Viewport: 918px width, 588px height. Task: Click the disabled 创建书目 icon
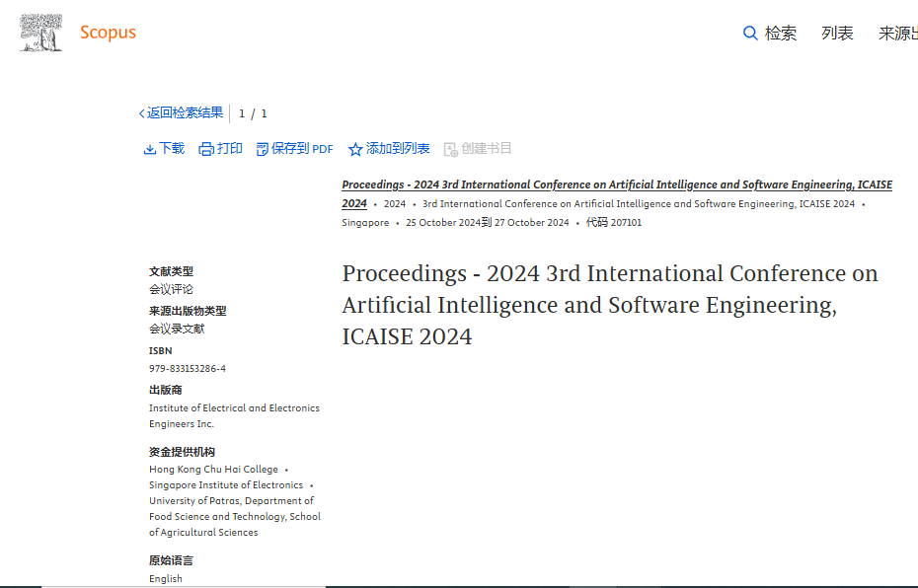click(451, 150)
